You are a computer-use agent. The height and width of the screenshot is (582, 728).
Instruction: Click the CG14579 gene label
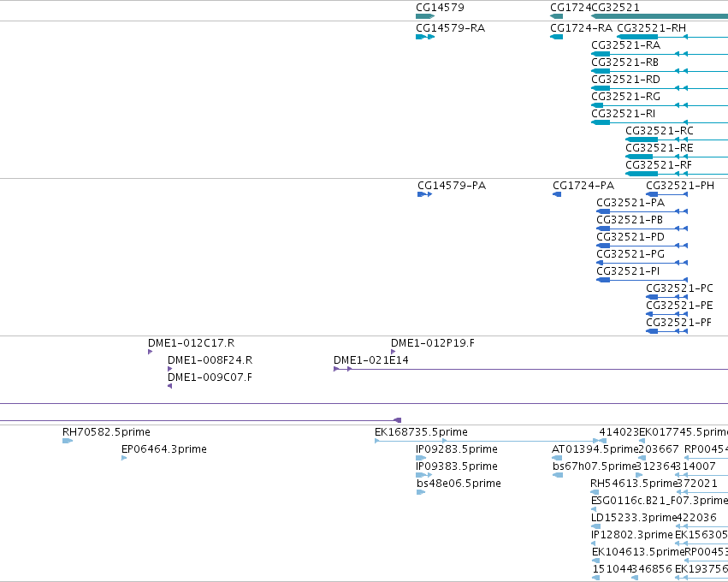pyautogui.click(x=441, y=8)
